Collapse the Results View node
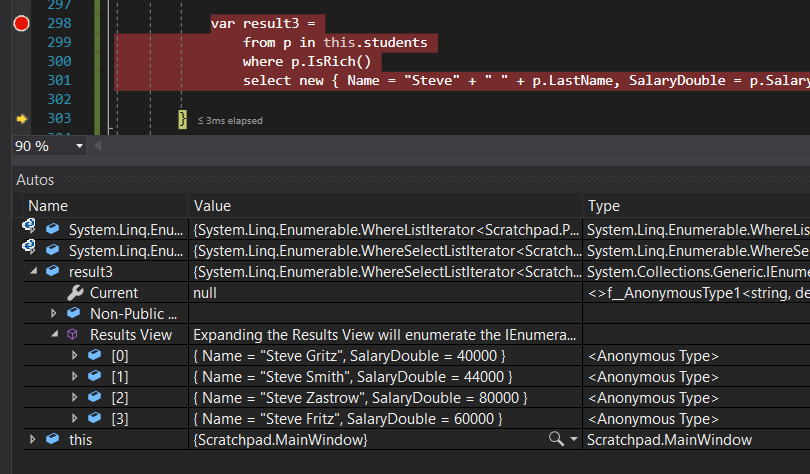The height and width of the screenshot is (474, 810). 55,334
